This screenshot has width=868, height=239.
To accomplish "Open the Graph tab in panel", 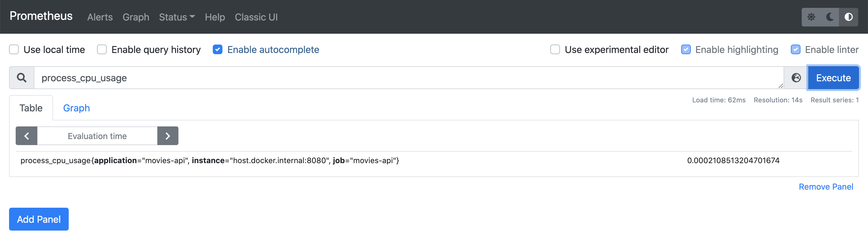I will coord(77,108).
